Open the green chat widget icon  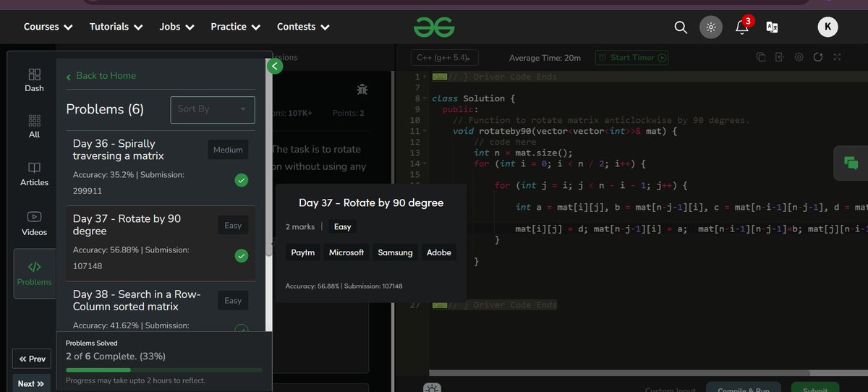851,163
